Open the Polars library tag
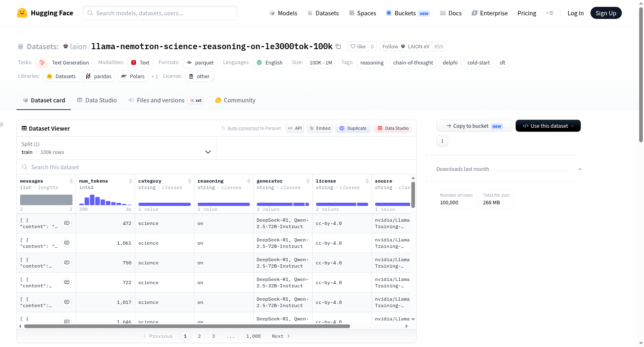Screen dimensions: 644x347 tap(133, 76)
